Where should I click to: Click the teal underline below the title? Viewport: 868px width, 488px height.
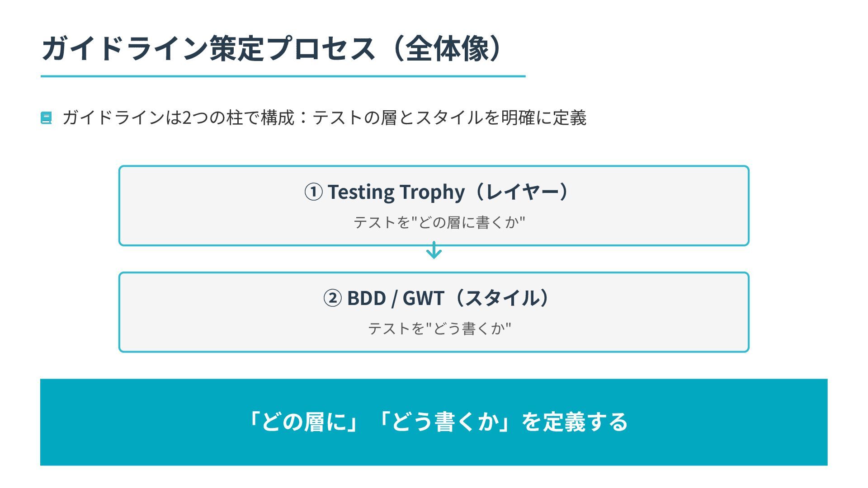pos(283,76)
